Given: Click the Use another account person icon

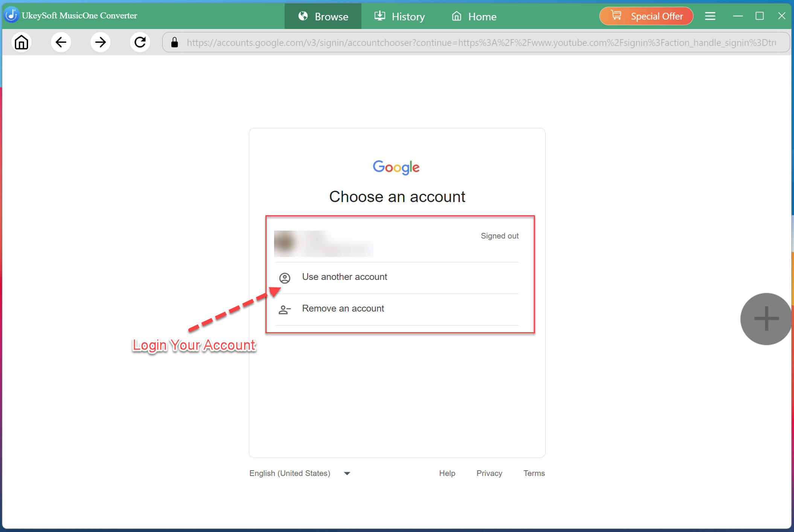Looking at the screenshot, I should [x=285, y=278].
